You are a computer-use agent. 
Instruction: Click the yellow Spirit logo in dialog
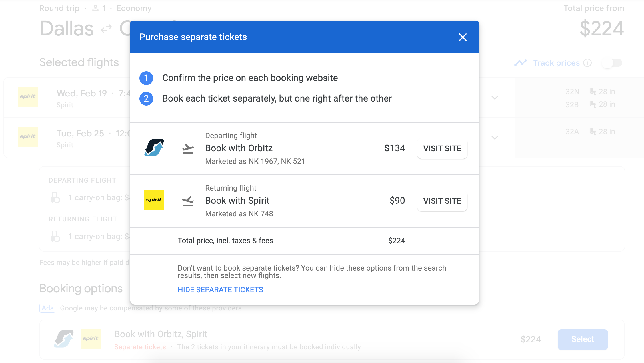coord(154,200)
